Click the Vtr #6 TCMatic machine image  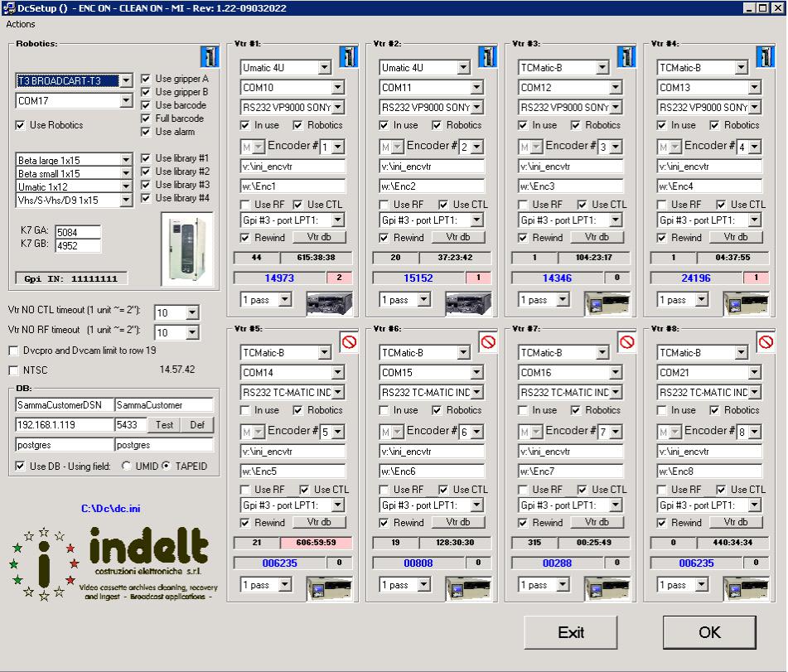(468, 588)
